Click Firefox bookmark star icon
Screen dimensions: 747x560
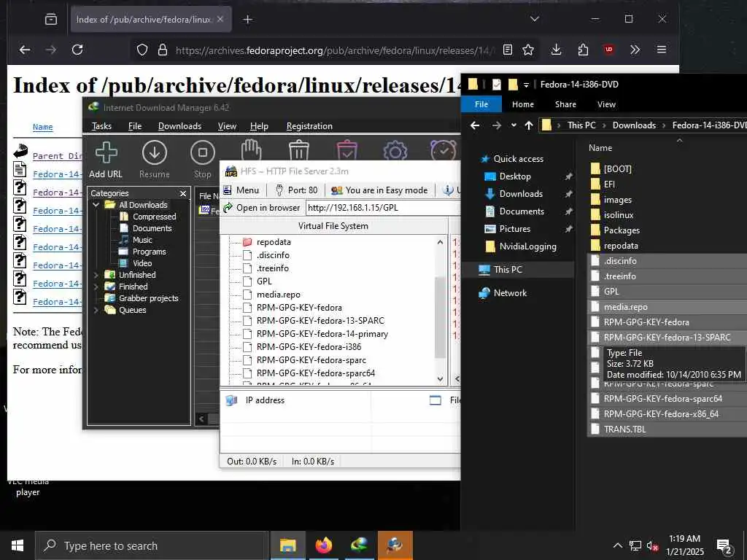coord(528,50)
